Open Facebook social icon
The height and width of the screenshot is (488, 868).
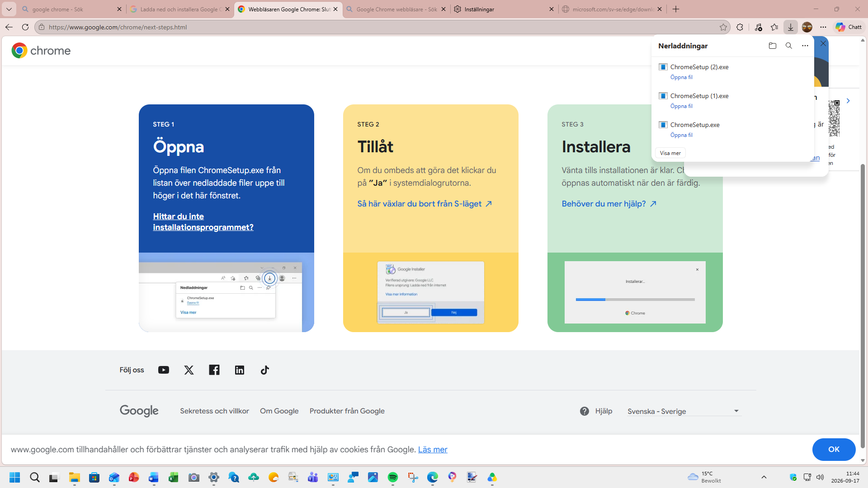coord(214,370)
